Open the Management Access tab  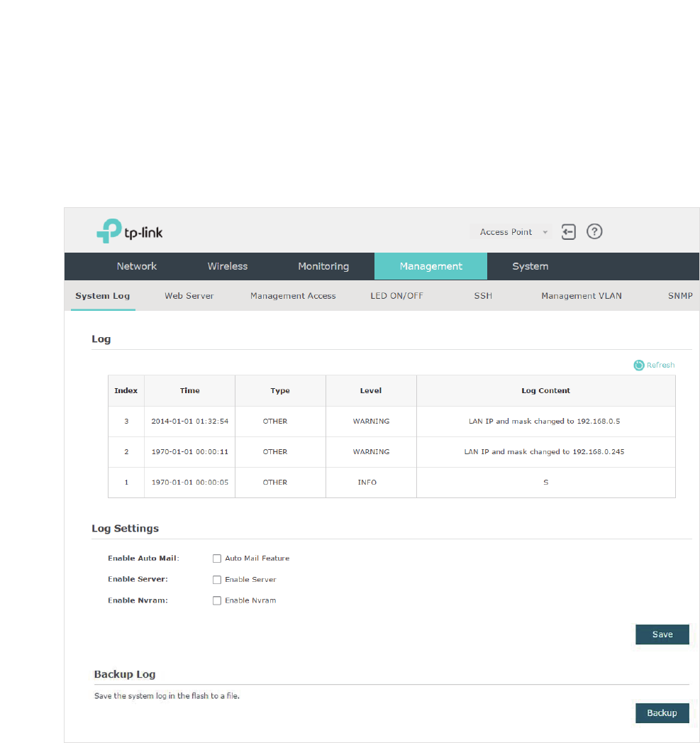coord(293,296)
